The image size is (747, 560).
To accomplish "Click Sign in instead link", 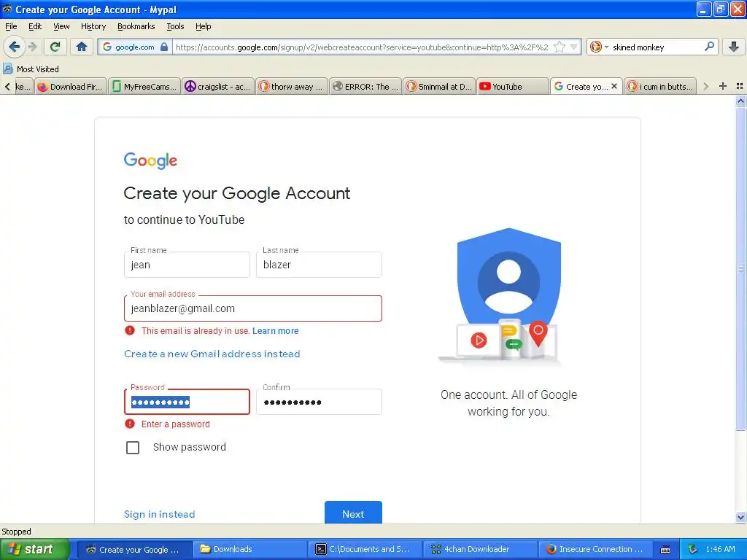I will point(160,514).
